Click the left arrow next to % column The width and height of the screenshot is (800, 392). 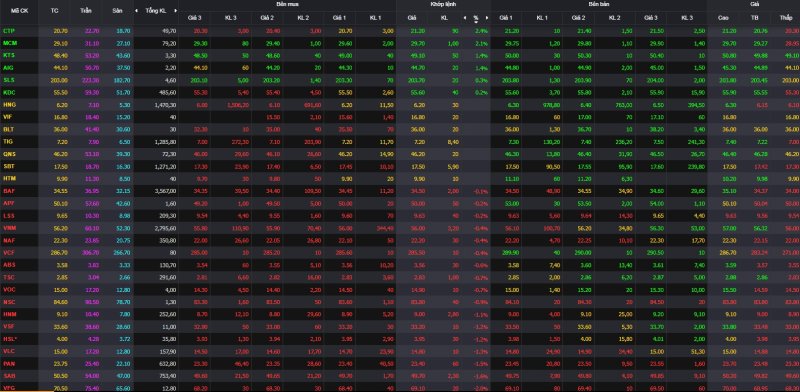pyautogui.click(x=465, y=17)
